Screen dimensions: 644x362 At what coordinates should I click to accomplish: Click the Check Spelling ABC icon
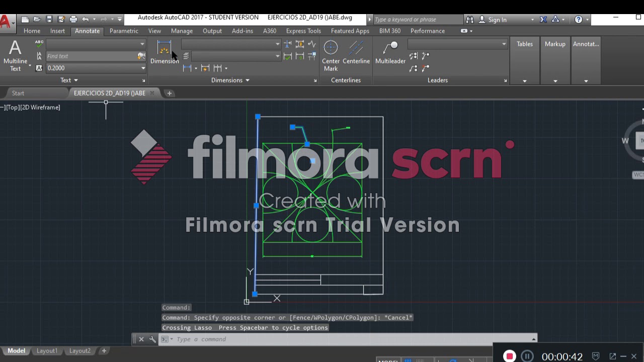(x=39, y=44)
